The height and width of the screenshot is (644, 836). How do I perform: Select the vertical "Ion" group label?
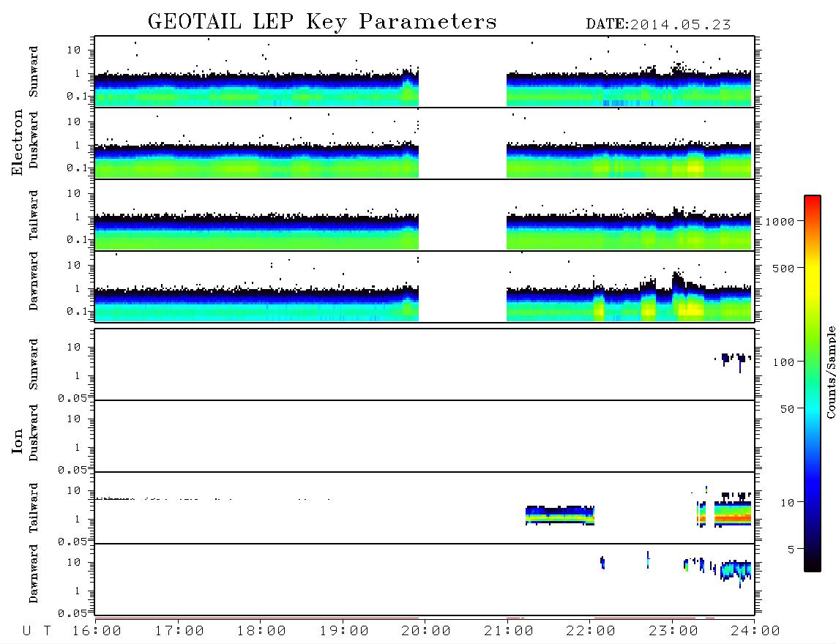click(x=18, y=441)
